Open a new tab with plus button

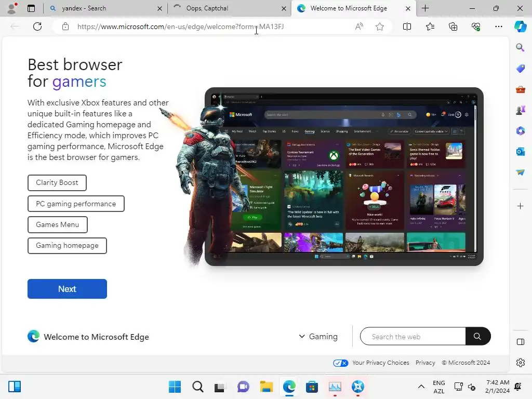[x=425, y=8]
